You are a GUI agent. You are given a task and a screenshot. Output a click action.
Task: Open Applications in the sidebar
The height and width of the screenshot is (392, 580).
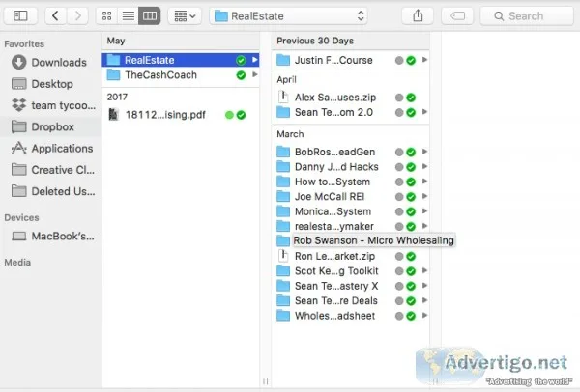click(52, 148)
